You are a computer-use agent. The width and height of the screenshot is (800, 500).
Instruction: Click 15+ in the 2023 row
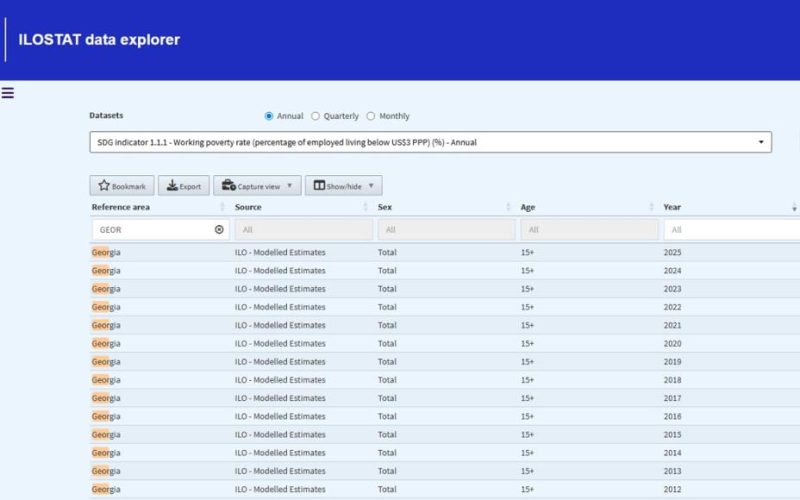(x=527, y=289)
